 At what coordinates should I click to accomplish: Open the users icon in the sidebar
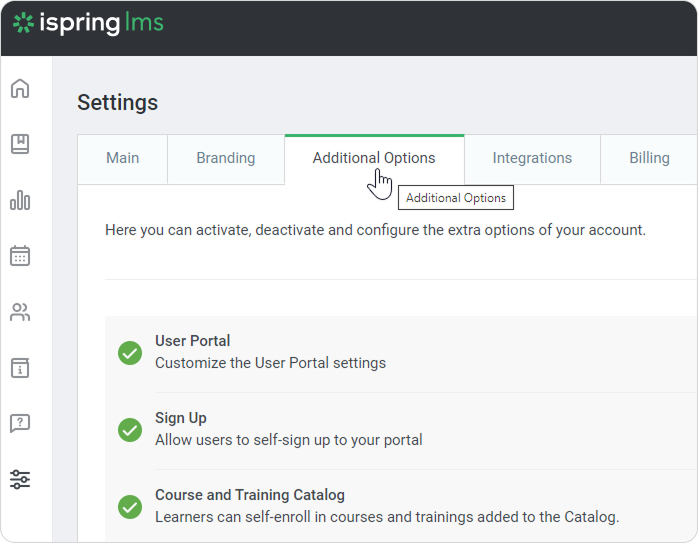(x=20, y=312)
